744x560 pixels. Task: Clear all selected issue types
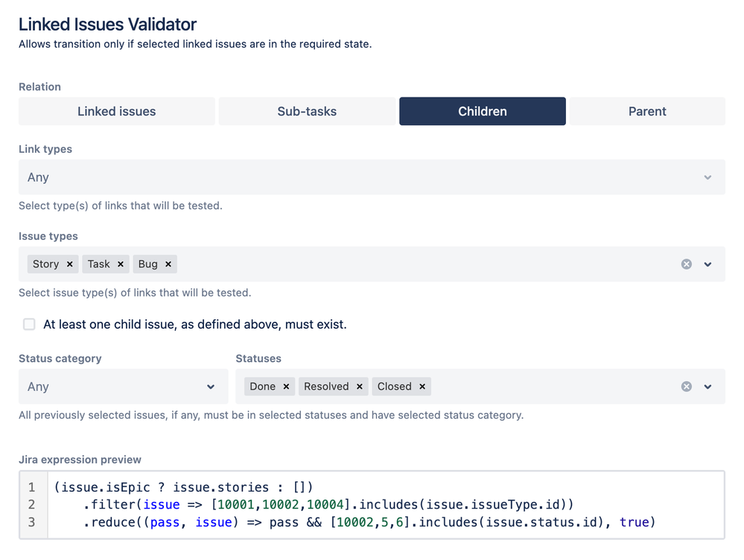point(686,264)
